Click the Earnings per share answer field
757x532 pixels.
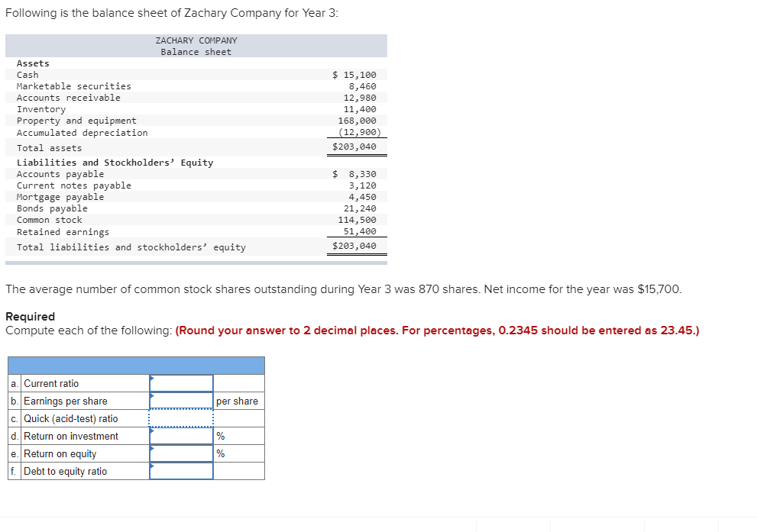[182, 401]
